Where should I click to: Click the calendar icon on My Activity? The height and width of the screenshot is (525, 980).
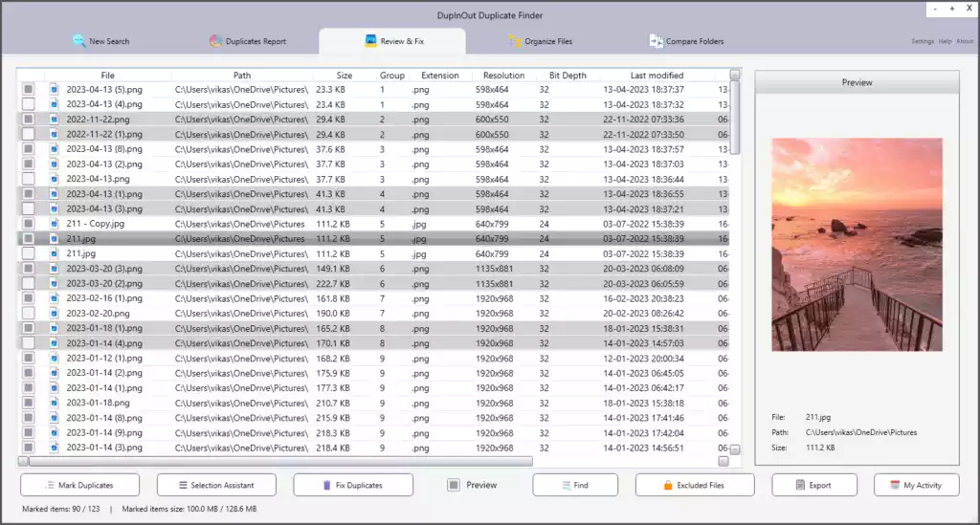pos(895,486)
